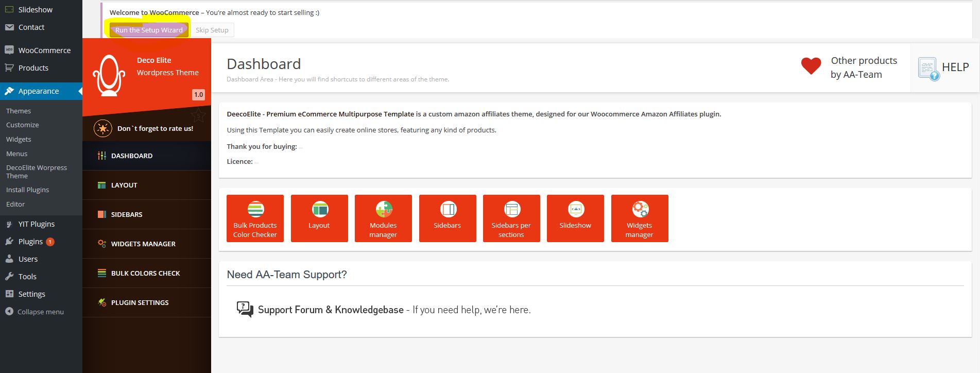Click the Need AA-Team Support? heading
The width and height of the screenshot is (980, 373).
pos(287,275)
